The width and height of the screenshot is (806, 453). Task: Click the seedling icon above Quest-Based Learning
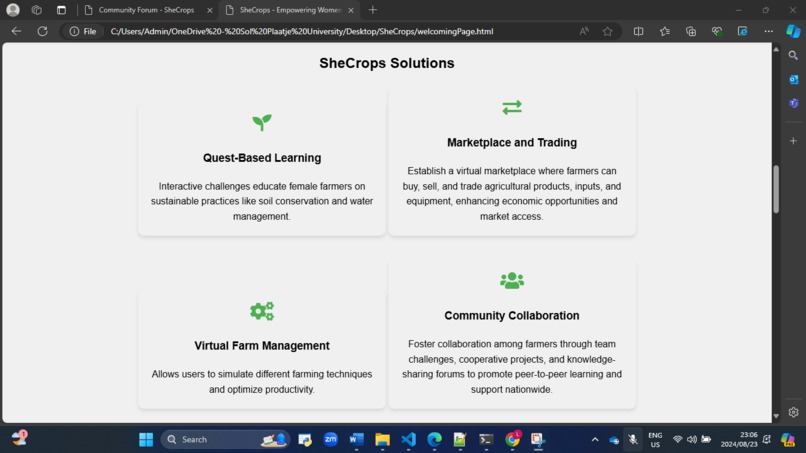click(x=262, y=122)
